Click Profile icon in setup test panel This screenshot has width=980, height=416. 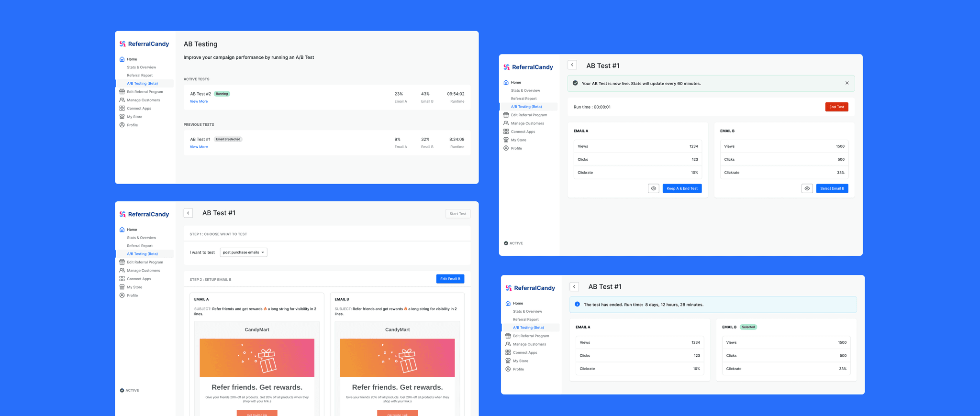pos(122,296)
